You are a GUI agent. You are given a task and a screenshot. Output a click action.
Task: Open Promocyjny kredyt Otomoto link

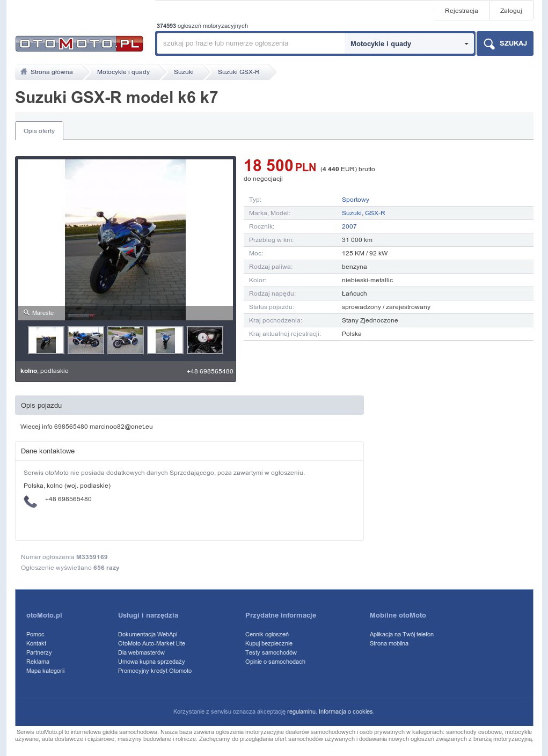155,671
